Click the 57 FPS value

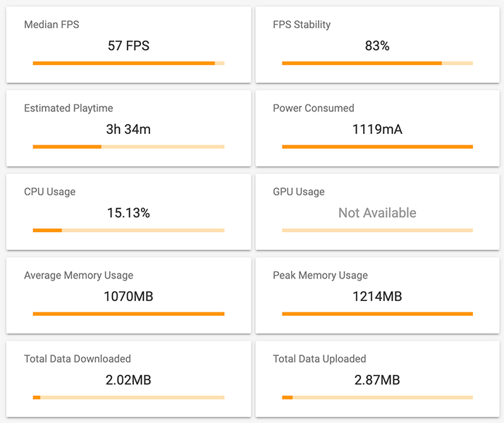point(128,46)
